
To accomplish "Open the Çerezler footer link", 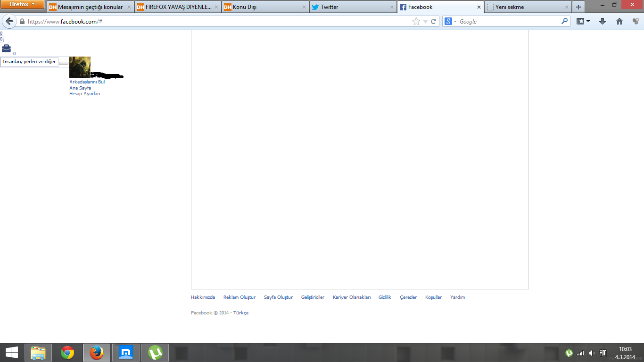I will coord(408,297).
